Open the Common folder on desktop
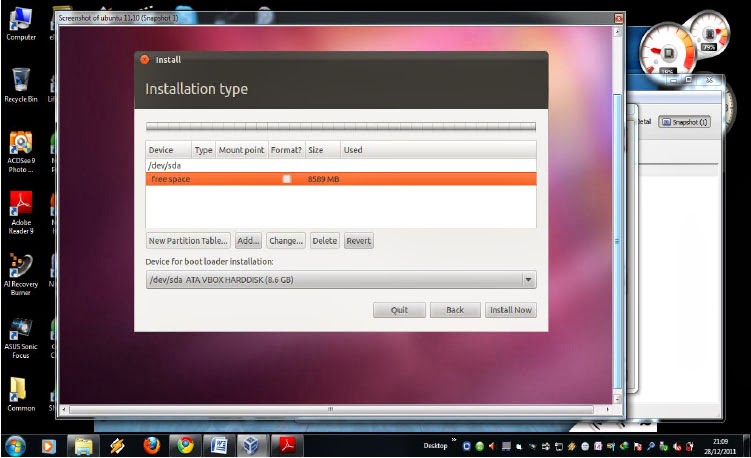The height and width of the screenshot is (458, 751). [x=21, y=395]
